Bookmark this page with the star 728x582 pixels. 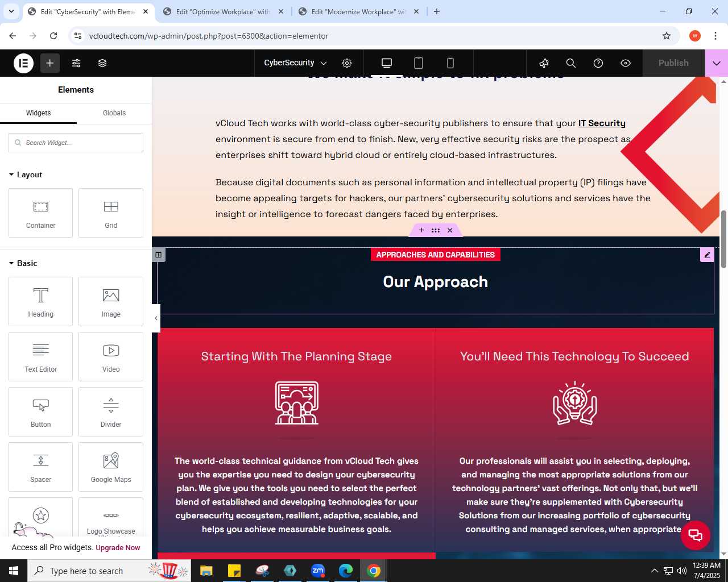tap(667, 36)
